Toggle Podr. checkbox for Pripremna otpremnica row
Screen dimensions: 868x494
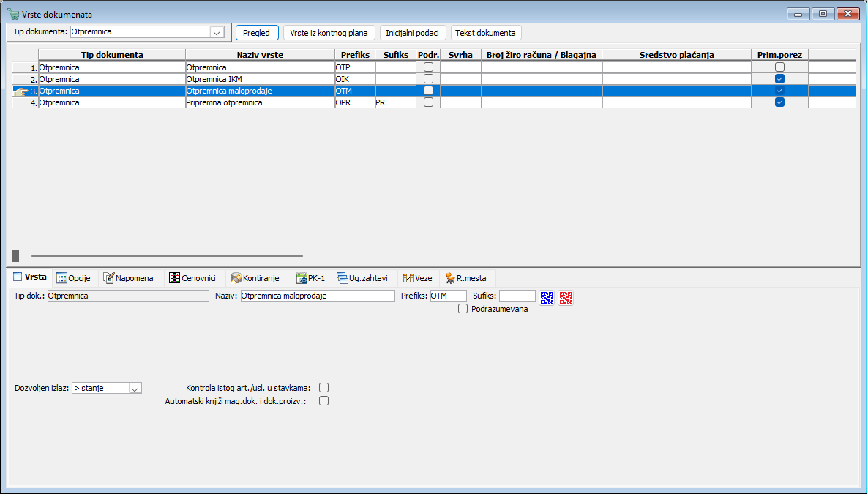click(x=428, y=102)
